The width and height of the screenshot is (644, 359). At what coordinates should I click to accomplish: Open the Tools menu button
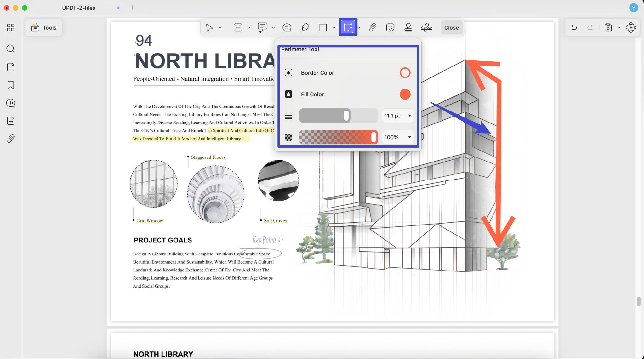(x=44, y=28)
